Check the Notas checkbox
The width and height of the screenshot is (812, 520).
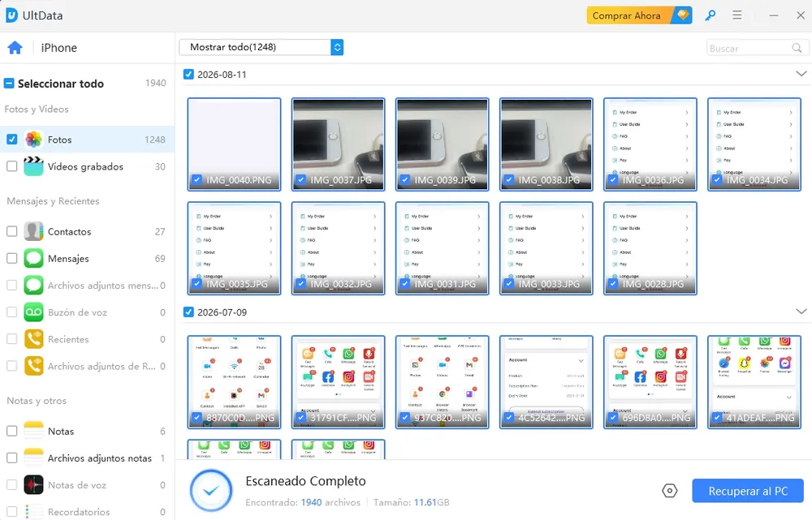(12, 431)
